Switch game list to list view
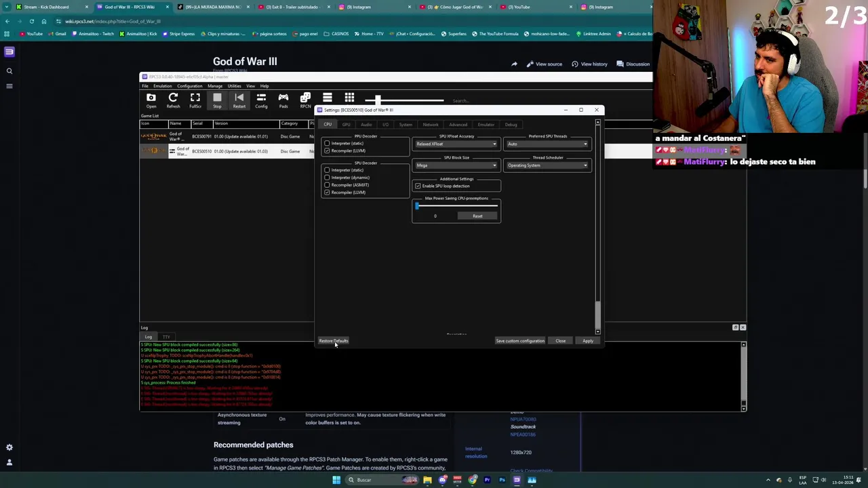Viewport: 868px width, 488px height. [x=327, y=98]
